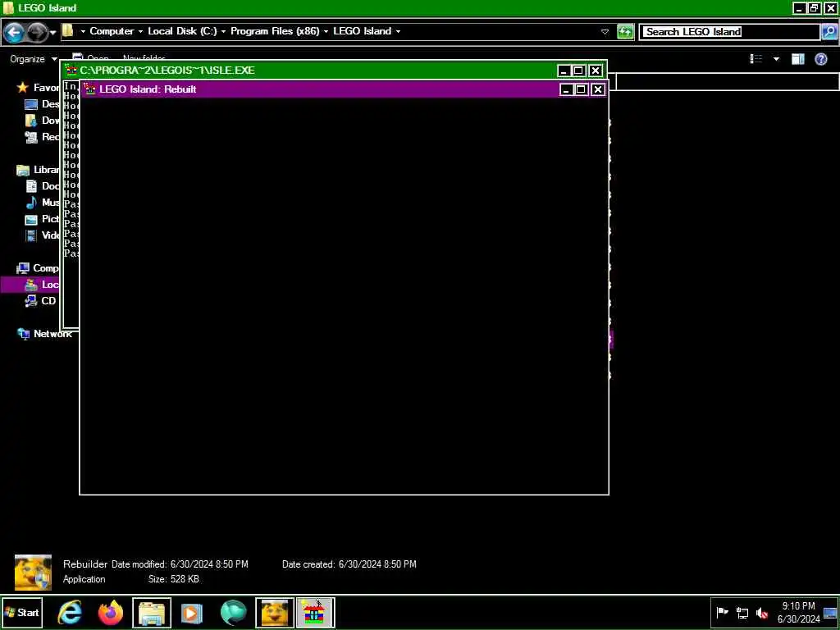840x630 pixels.
Task: Expand the dropdown arrow after Local Disk (C:)
Action: pyautogui.click(x=223, y=32)
